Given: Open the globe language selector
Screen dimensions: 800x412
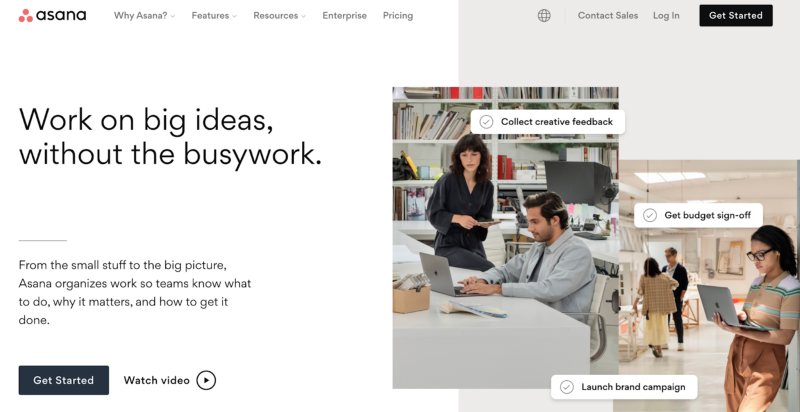Looking at the screenshot, I should pos(544,15).
